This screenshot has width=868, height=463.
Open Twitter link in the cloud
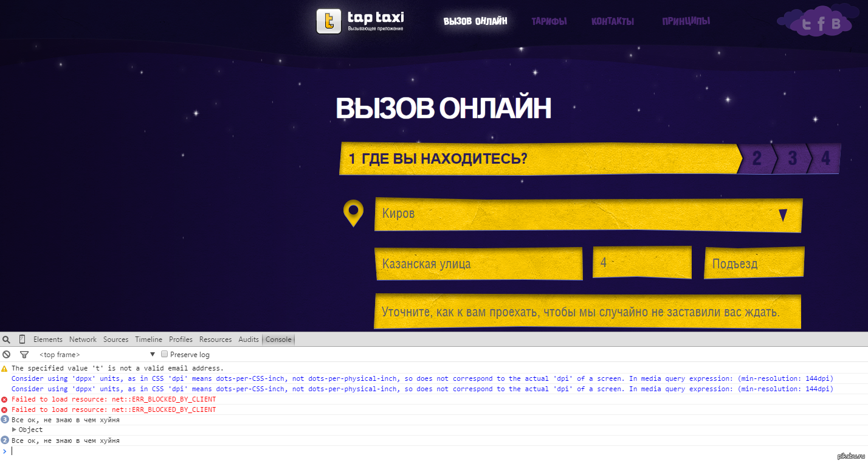[x=807, y=24]
